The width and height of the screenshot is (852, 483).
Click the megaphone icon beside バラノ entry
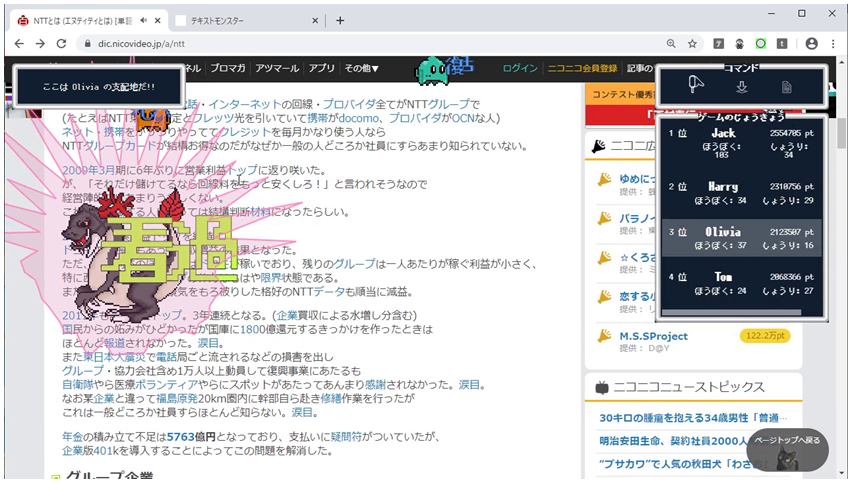(604, 218)
